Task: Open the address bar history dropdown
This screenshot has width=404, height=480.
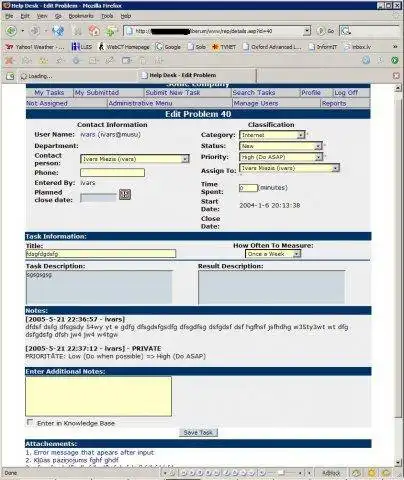Action: (x=307, y=31)
